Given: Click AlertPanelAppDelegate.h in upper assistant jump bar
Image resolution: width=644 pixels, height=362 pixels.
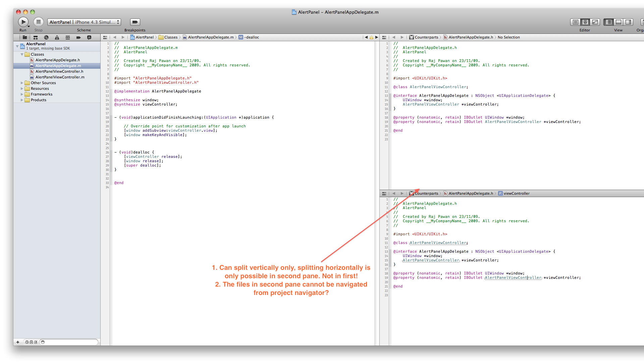Looking at the screenshot, I should [x=468, y=37].
